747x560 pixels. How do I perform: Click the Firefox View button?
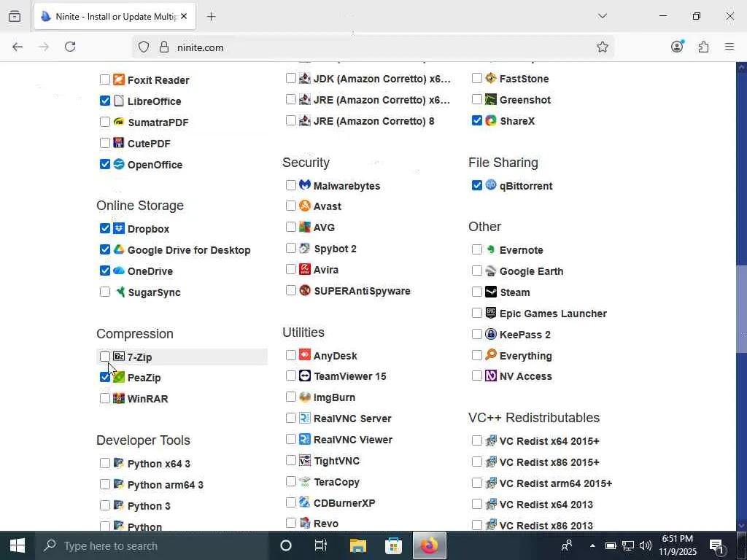[15, 17]
